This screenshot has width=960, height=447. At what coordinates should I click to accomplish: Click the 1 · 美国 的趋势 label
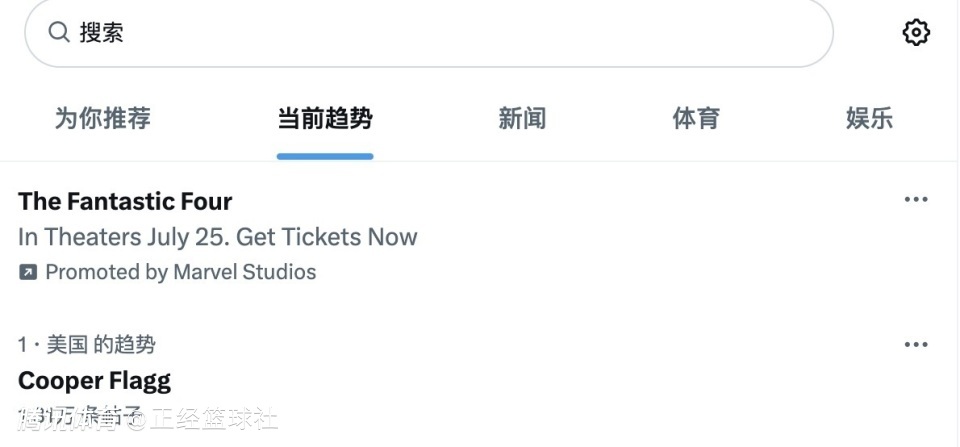pyautogui.click(x=86, y=345)
